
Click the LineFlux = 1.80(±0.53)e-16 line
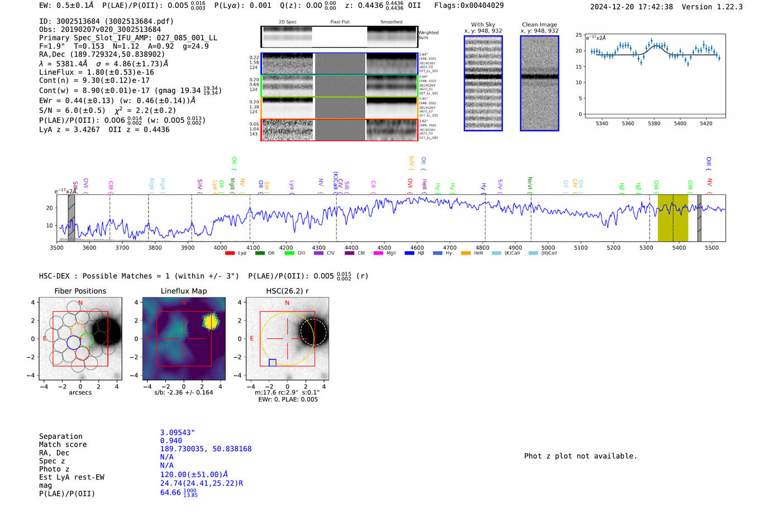click(x=97, y=72)
